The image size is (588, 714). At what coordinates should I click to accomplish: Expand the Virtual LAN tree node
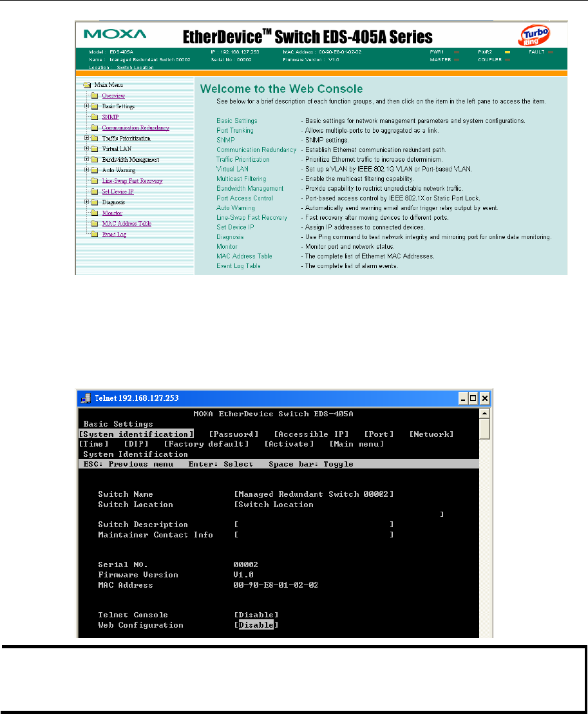[x=86, y=148]
